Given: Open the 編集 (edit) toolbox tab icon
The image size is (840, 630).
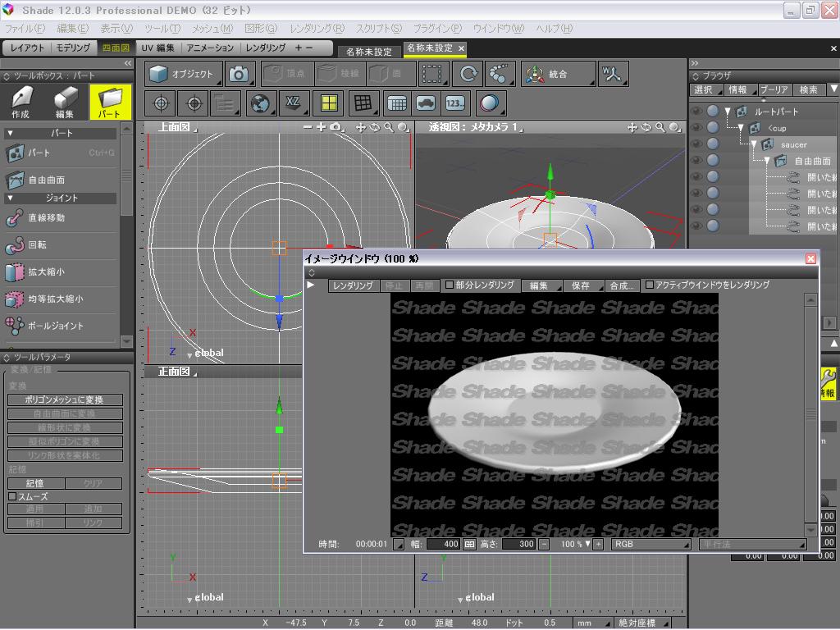Looking at the screenshot, I should coord(65,102).
